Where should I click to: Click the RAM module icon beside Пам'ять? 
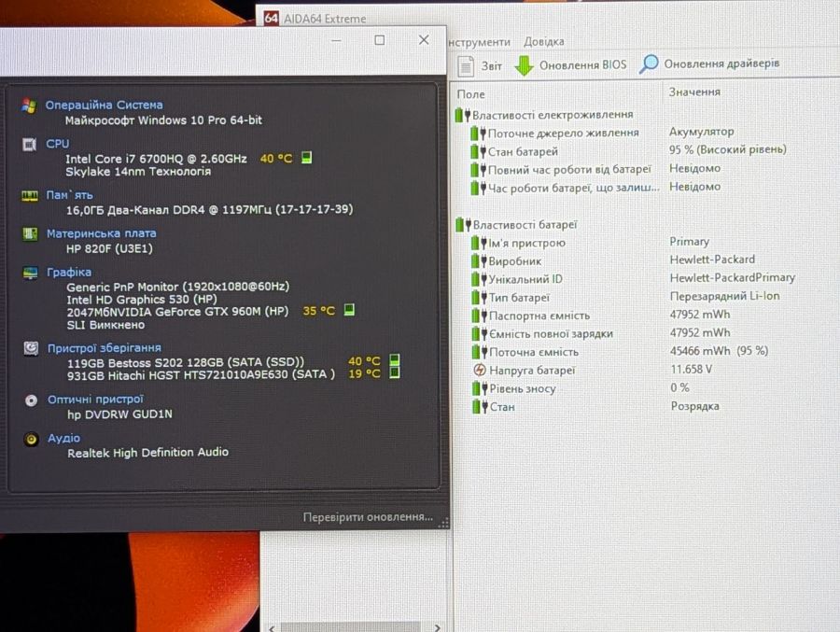[x=30, y=196]
